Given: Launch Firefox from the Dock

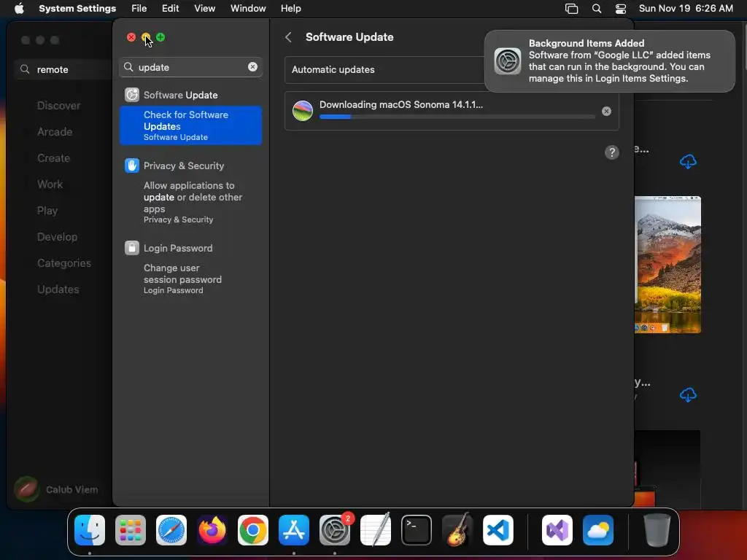Looking at the screenshot, I should [x=212, y=530].
